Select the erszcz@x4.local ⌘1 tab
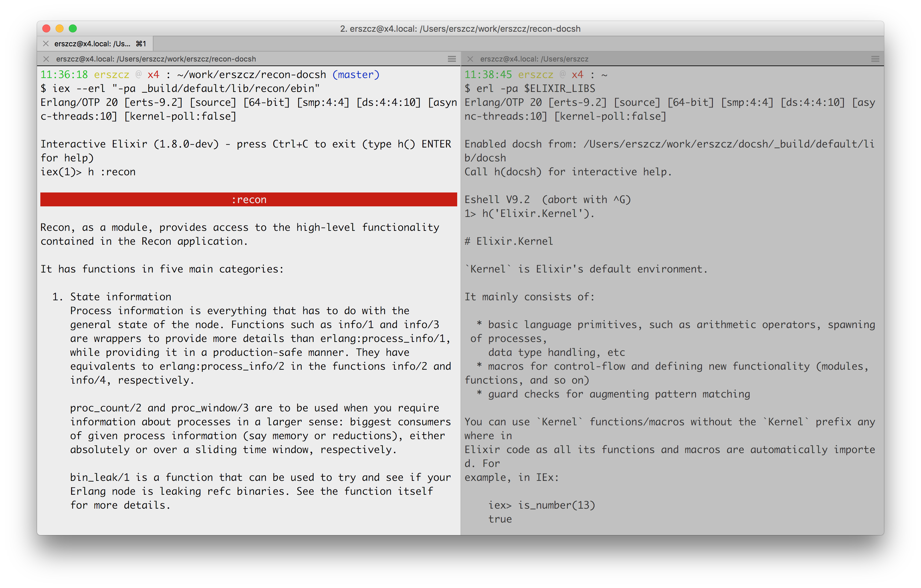 click(100, 44)
